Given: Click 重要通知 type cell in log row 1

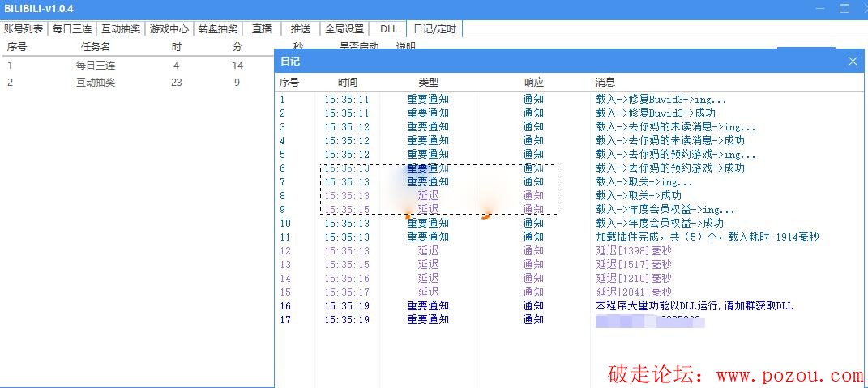Looking at the screenshot, I should click(x=428, y=100).
